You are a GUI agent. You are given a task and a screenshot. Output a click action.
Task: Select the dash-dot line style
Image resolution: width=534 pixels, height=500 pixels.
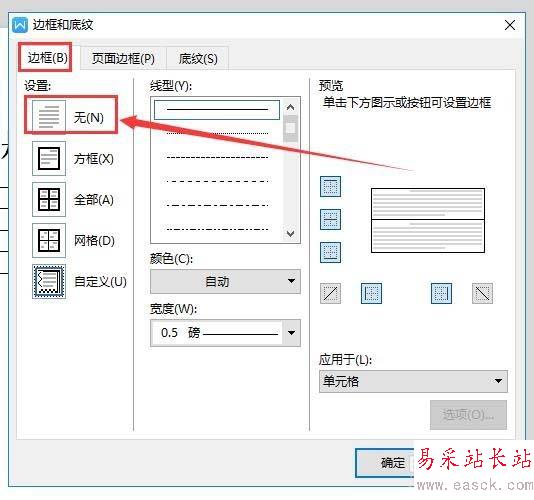[x=217, y=205]
